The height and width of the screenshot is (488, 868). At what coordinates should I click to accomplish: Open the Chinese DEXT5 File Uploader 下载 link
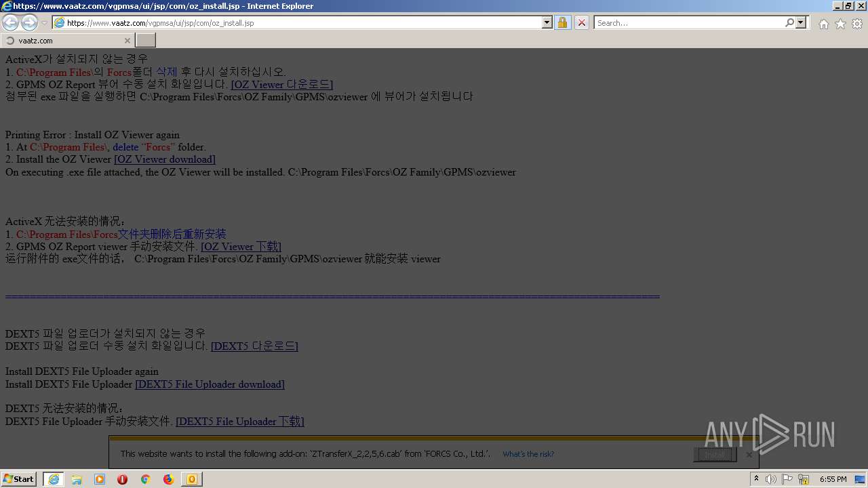click(239, 422)
